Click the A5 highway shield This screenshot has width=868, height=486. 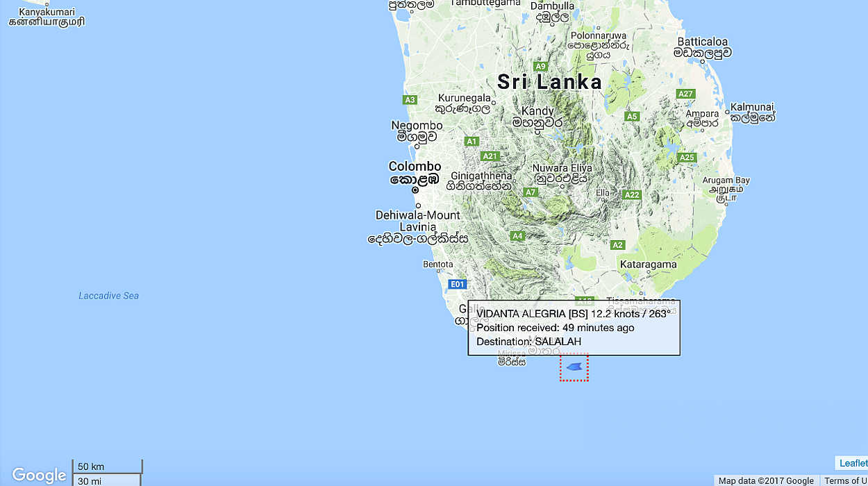pos(631,117)
